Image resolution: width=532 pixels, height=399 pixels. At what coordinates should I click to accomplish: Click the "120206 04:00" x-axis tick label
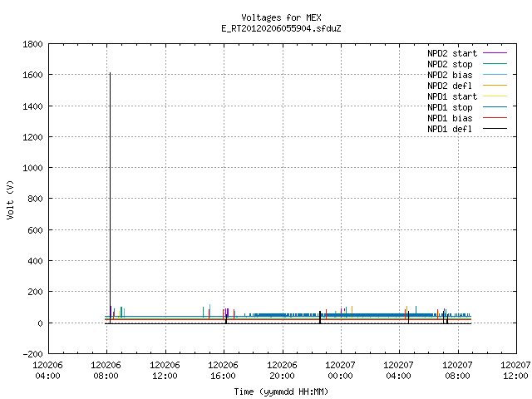tap(48, 371)
